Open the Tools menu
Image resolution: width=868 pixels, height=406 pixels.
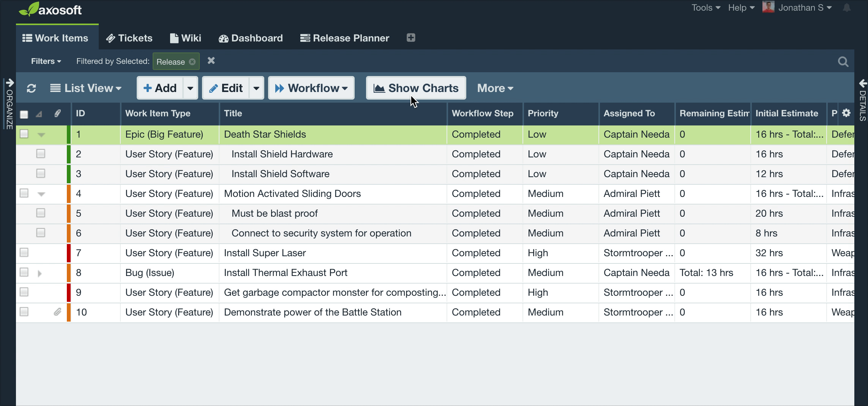[706, 8]
